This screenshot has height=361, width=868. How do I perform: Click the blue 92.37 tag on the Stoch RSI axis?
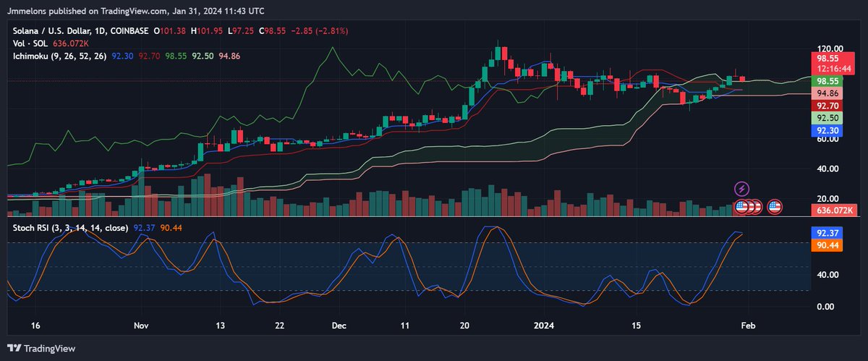click(x=827, y=234)
